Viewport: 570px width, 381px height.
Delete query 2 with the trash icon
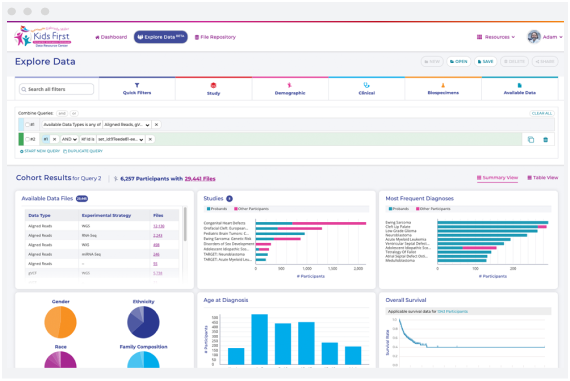[x=545, y=140]
